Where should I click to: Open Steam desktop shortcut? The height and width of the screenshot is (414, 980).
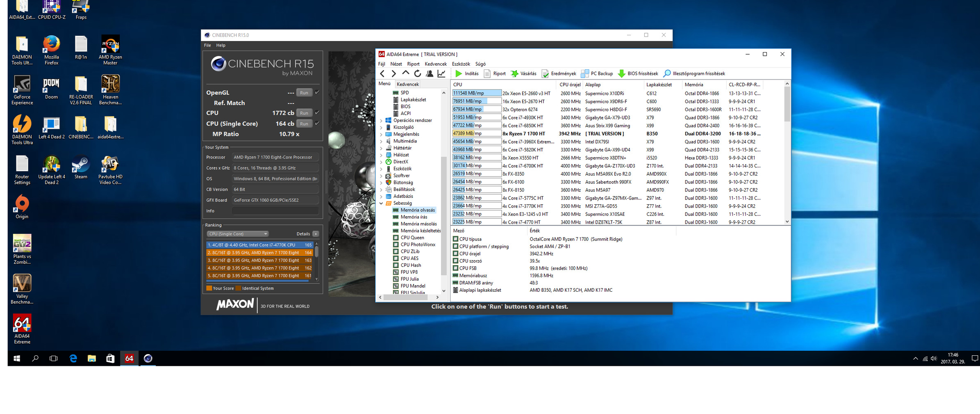81,167
